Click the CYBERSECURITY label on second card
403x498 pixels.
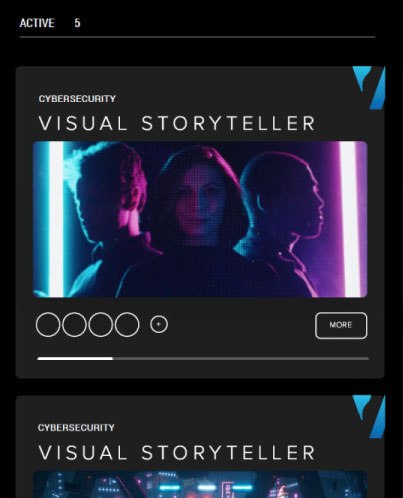pyautogui.click(x=76, y=428)
